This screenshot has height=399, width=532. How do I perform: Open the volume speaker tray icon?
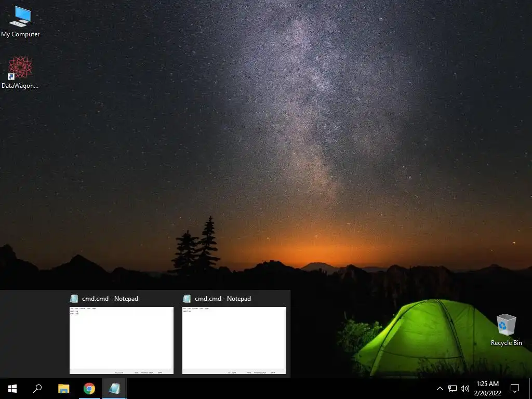coord(465,389)
